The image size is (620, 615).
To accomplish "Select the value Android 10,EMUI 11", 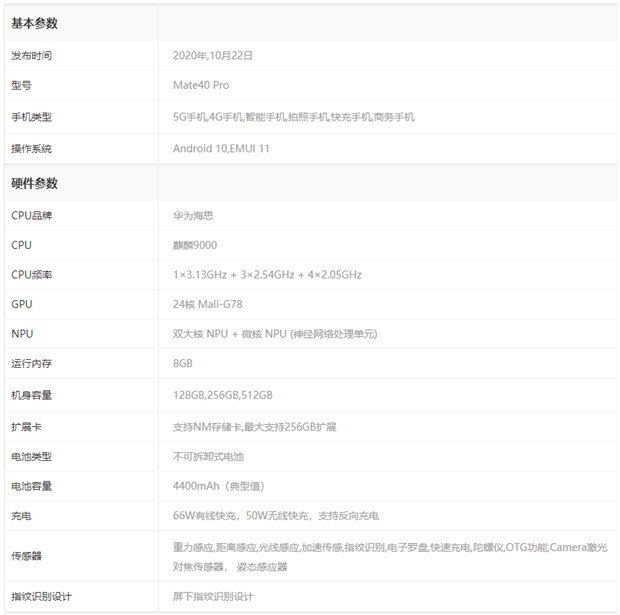I will [x=221, y=149].
